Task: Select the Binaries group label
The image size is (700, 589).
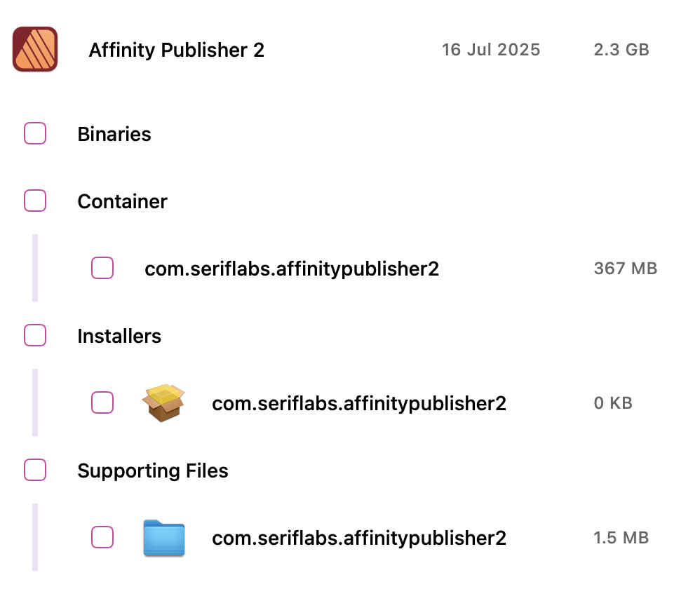Action: point(114,134)
